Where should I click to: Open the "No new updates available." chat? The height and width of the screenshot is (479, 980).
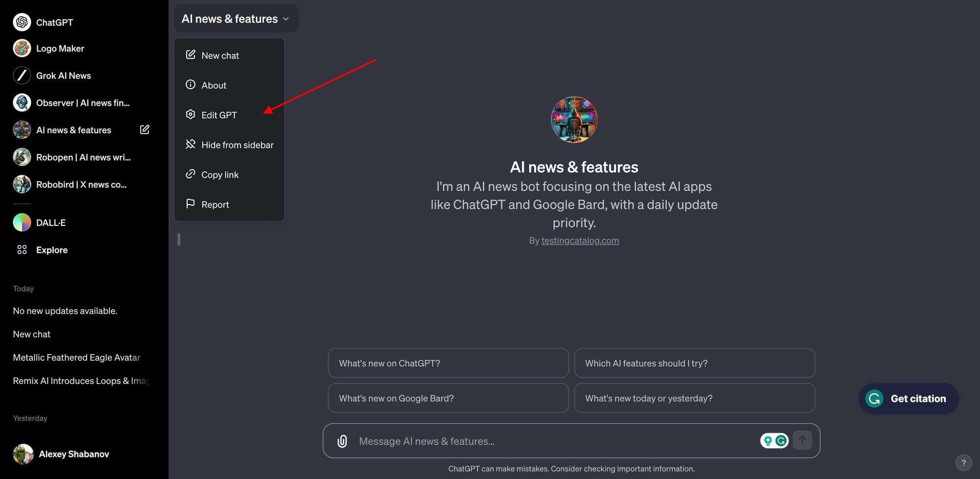[65, 311]
